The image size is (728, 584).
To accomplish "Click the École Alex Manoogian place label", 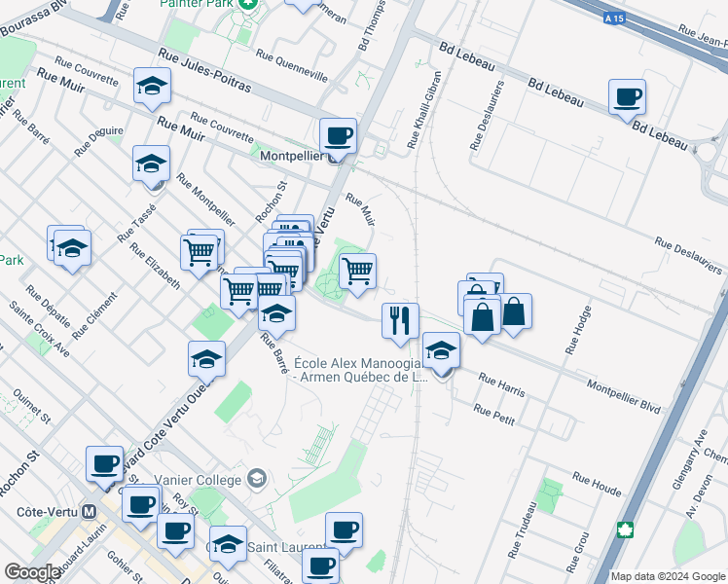I will pyautogui.click(x=360, y=370).
